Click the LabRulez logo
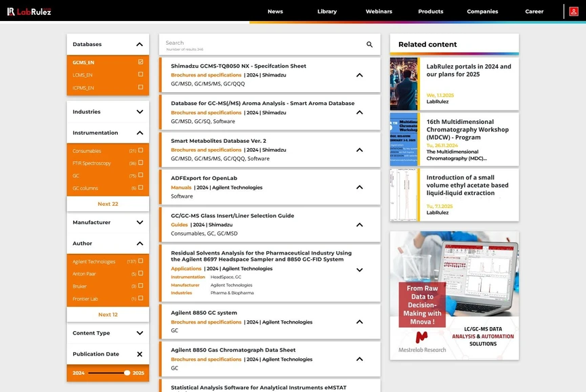Screen dimensions: 586x392 (29, 12)
